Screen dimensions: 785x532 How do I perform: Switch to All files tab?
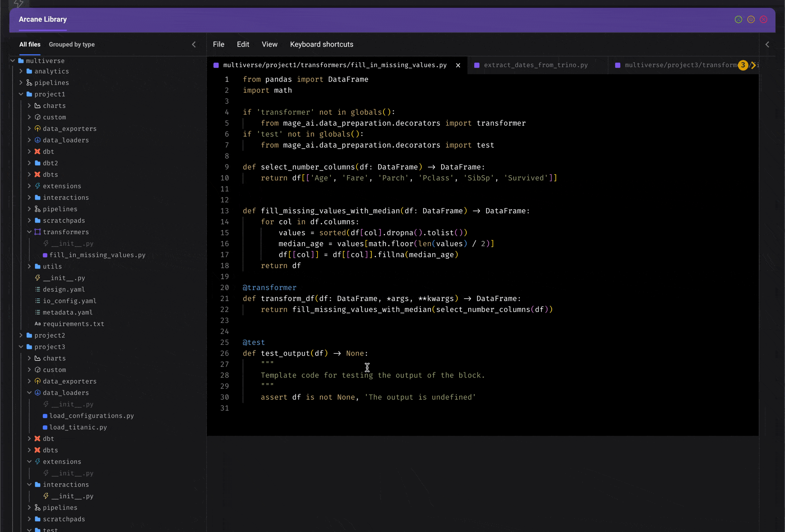coord(30,44)
